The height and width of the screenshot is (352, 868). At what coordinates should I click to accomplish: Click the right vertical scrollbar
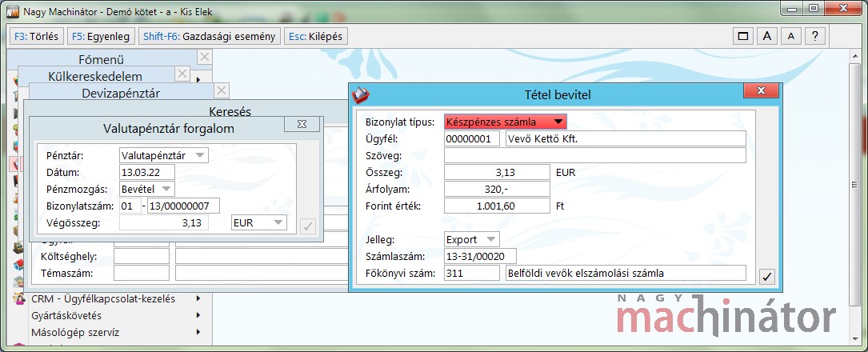point(856,197)
